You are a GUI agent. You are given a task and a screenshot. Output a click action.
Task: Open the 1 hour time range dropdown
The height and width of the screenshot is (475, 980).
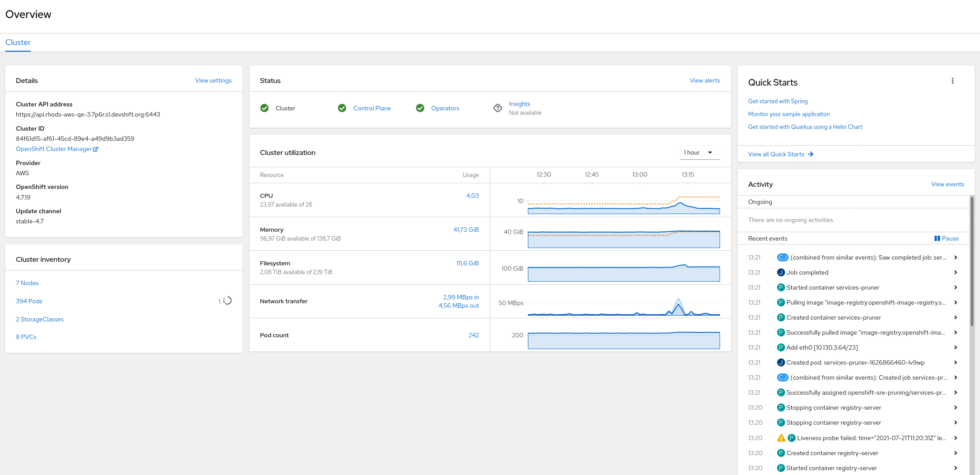click(699, 152)
